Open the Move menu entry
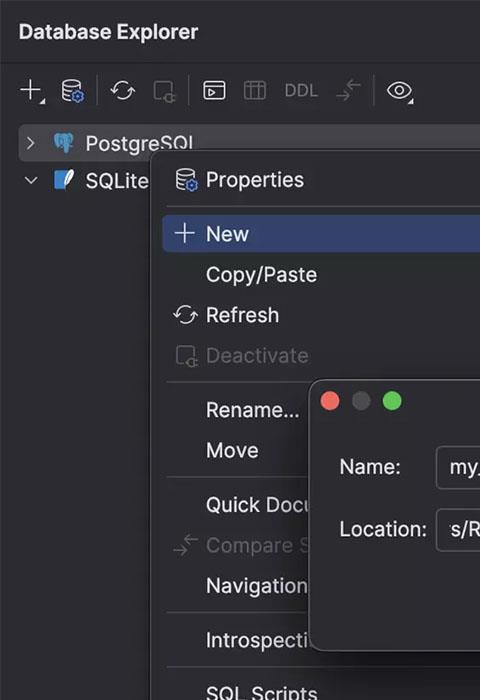480x700 pixels. tap(232, 450)
